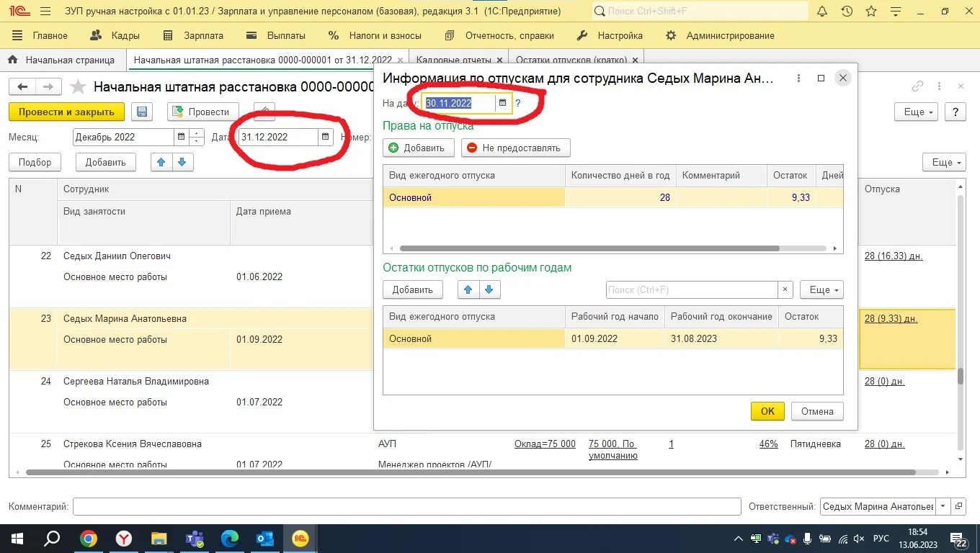The width and height of the screenshot is (980, 553).
Task: Open calendar picker in На дату field
Action: click(x=503, y=103)
